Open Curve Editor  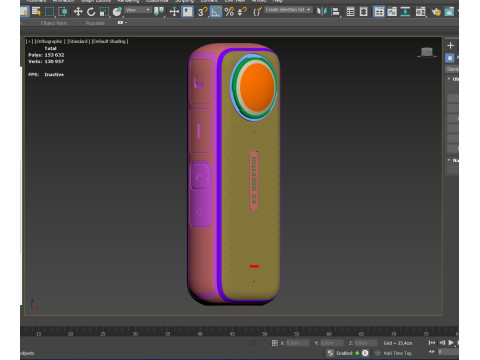[x=392, y=12]
